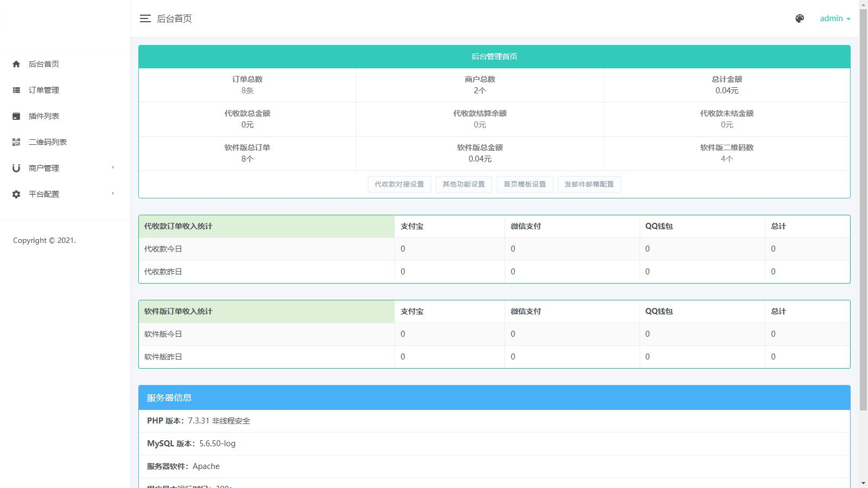Click the vertical page scrollbar

coord(863,217)
